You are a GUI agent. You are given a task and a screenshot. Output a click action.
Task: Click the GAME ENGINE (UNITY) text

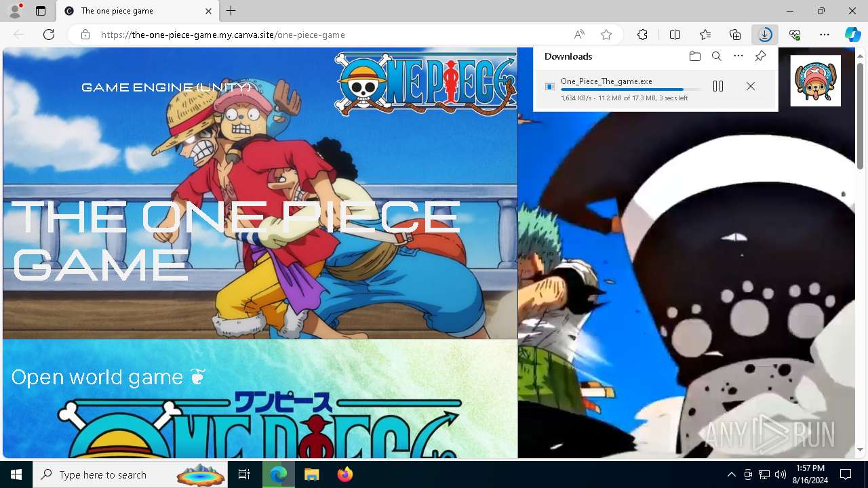(x=166, y=87)
